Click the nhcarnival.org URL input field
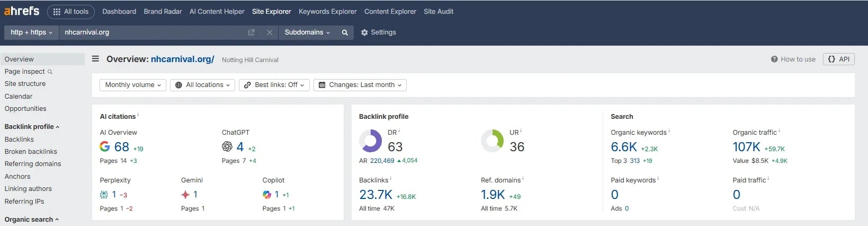868x226 pixels. 151,32
